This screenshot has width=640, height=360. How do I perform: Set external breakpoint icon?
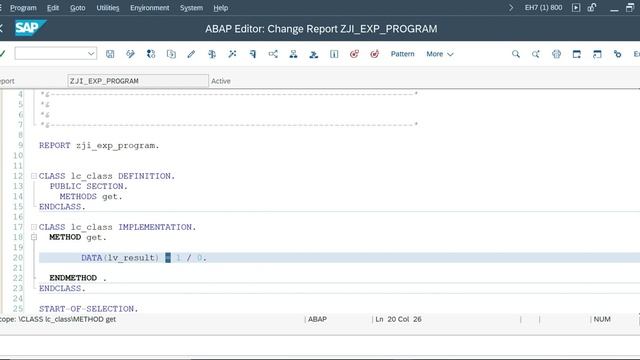tap(375, 54)
